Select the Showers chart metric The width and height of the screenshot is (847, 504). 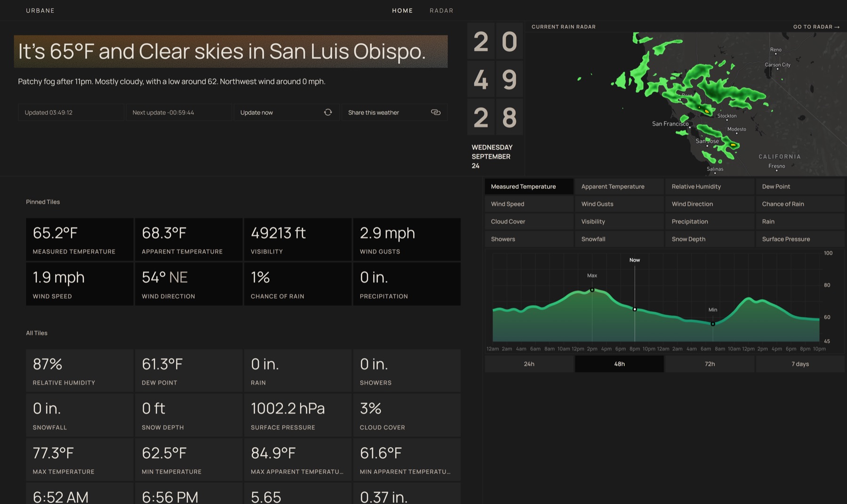tap(529, 239)
